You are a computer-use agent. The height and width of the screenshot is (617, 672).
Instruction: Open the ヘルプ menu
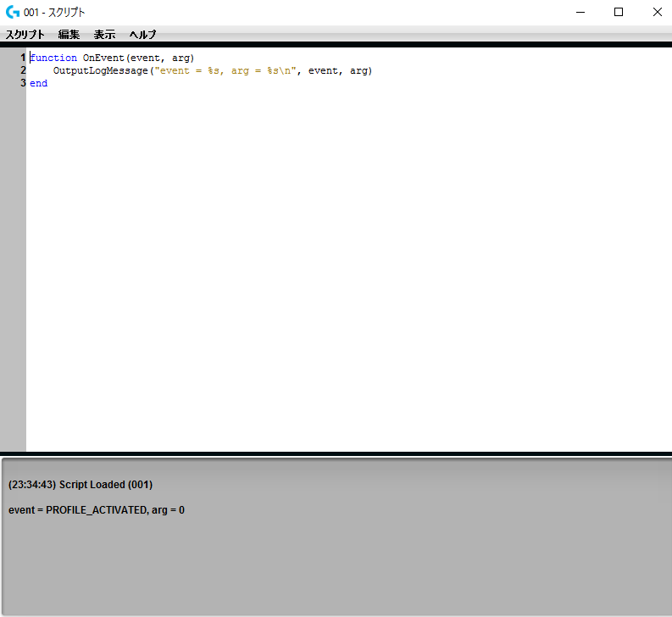[142, 35]
